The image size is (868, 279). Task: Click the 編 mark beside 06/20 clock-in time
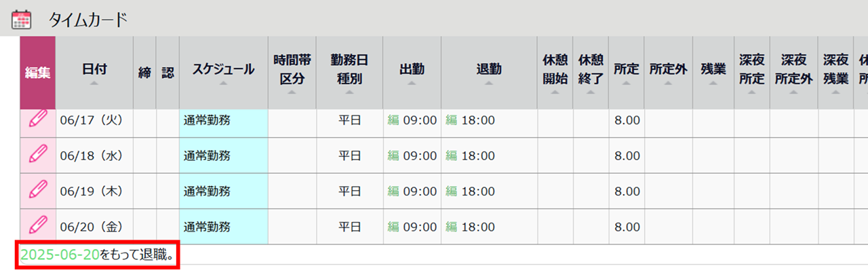point(393,227)
